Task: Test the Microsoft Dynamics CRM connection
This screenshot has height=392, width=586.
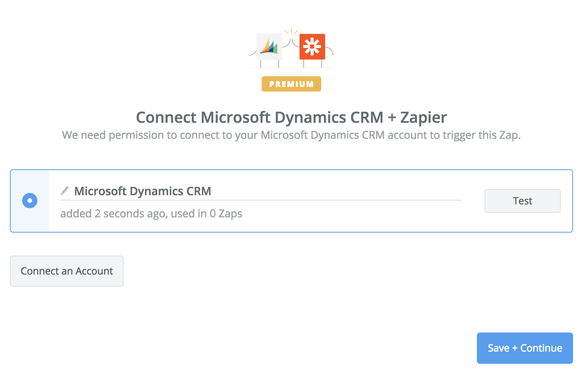Action: [x=522, y=201]
